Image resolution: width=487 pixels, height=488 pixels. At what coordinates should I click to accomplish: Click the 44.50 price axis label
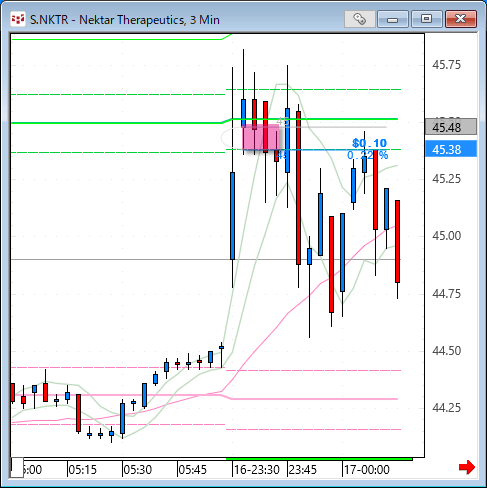coord(446,351)
